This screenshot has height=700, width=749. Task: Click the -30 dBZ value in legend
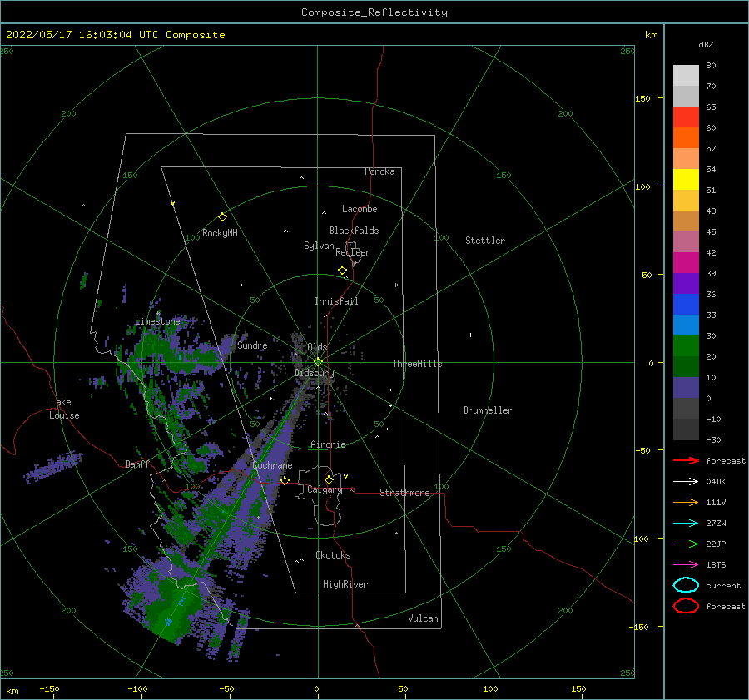point(713,439)
